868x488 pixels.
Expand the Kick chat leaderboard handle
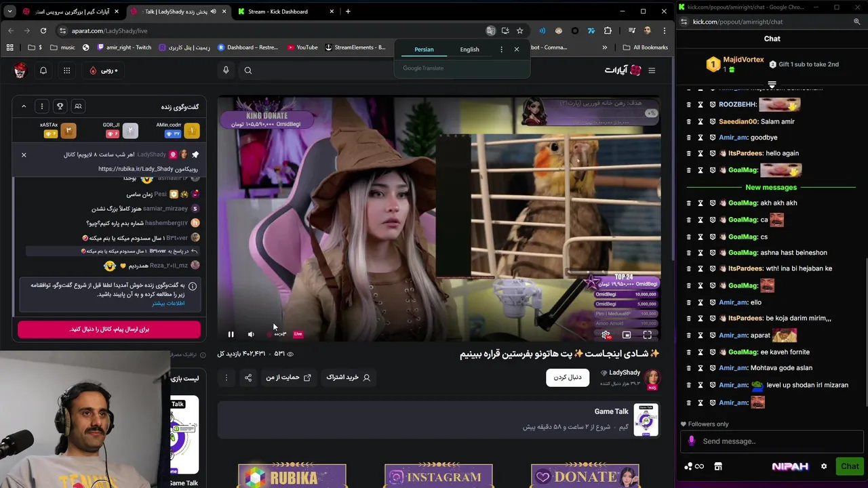772,85
